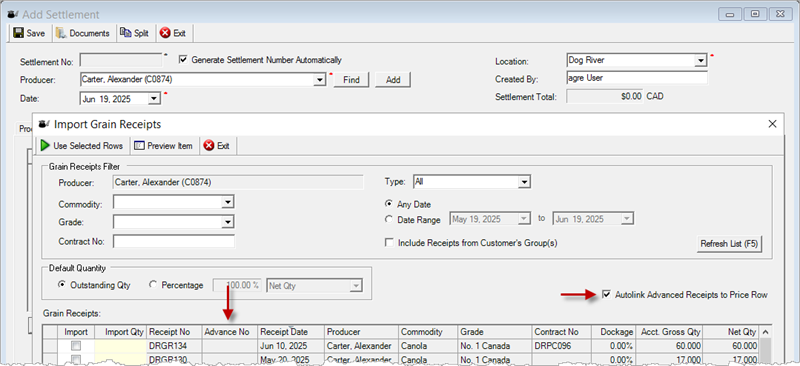The image size is (800, 366).
Task: Toggle Autolink Advanced Receipts to Price Row
Action: coord(606,295)
